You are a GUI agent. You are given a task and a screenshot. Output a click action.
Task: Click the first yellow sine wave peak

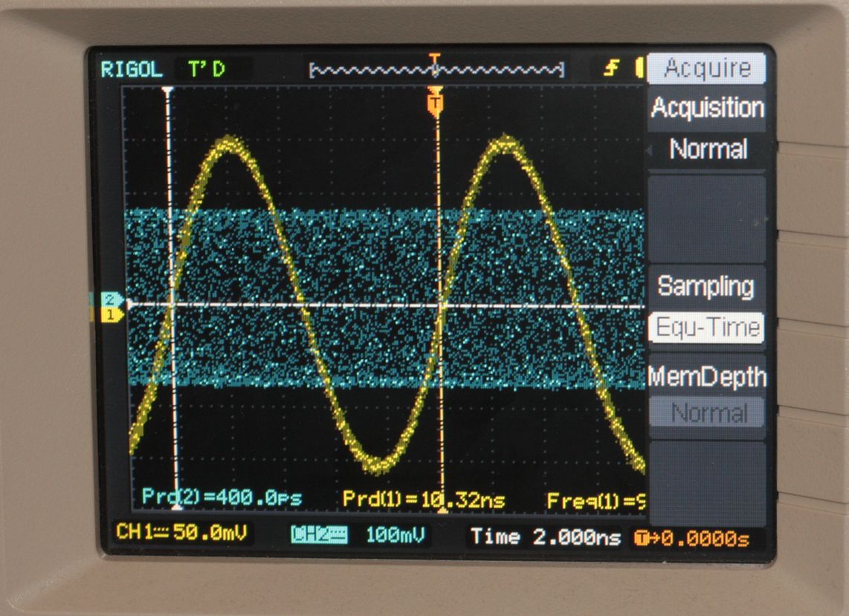click(228, 144)
